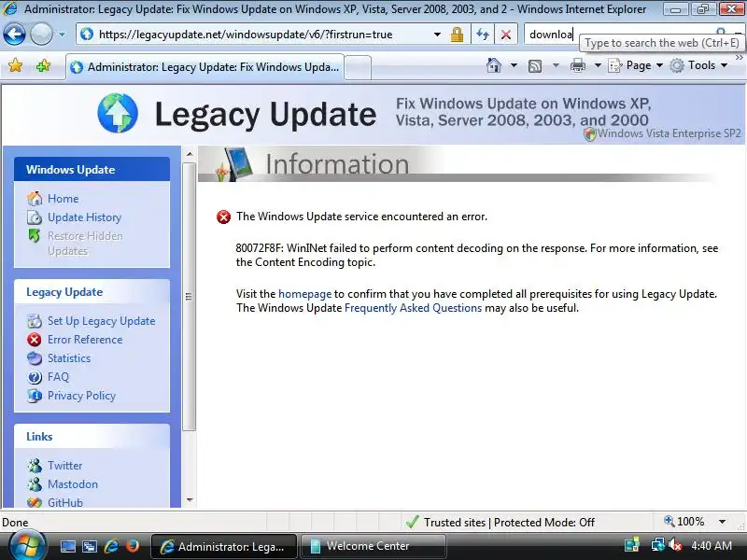Open Privacy Policy sidebar link
This screenshot has height=560, width=747.
coord(81,396)
